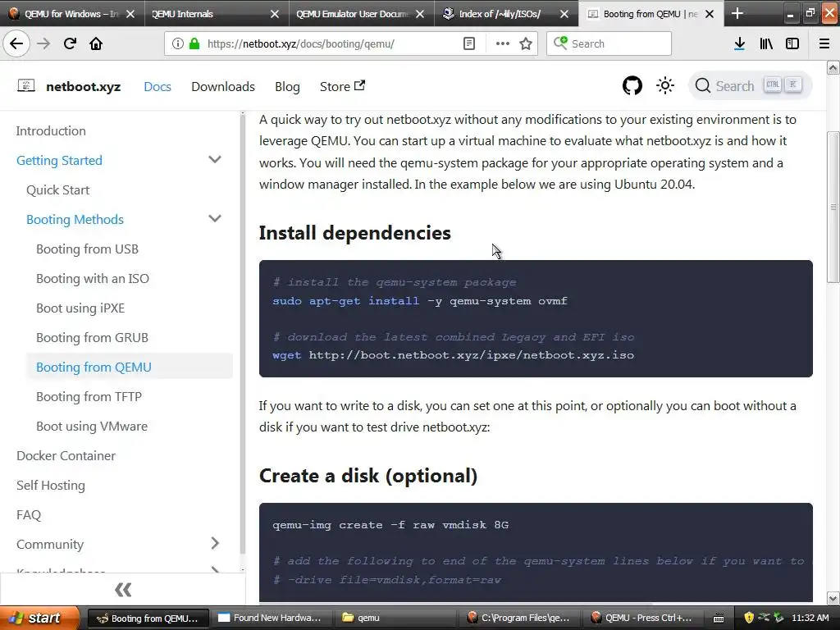The image size is (840, 630).
Task: Click the wget netboot.xyz.iso command line
Action: click(x=453, y=354)
